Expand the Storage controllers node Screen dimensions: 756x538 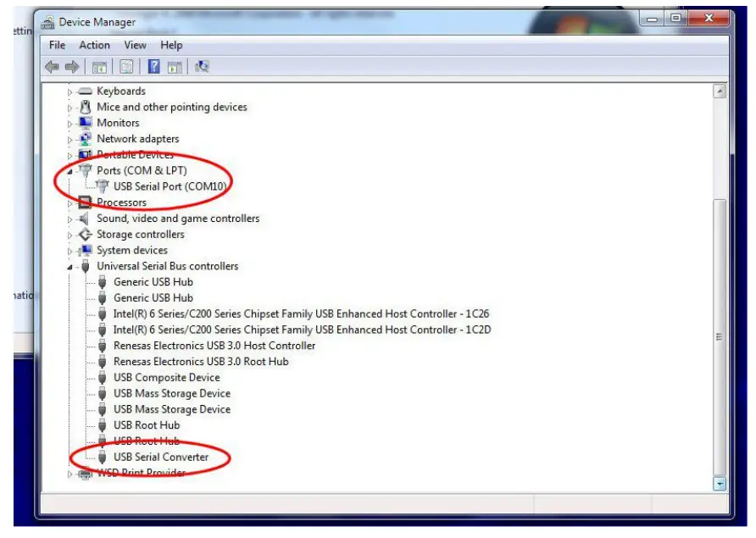[x=69, y=236]
